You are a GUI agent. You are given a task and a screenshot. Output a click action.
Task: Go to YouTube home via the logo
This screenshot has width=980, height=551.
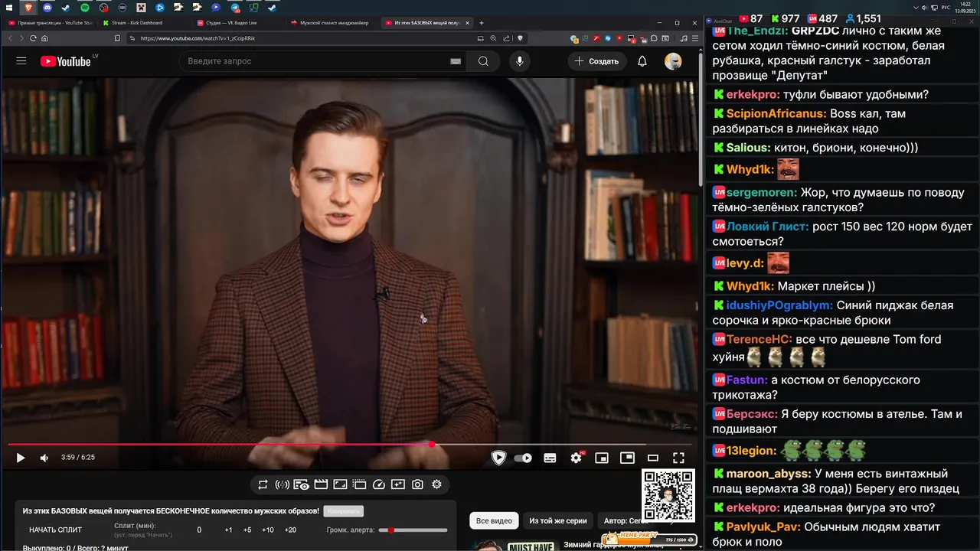tap(66, 61)
